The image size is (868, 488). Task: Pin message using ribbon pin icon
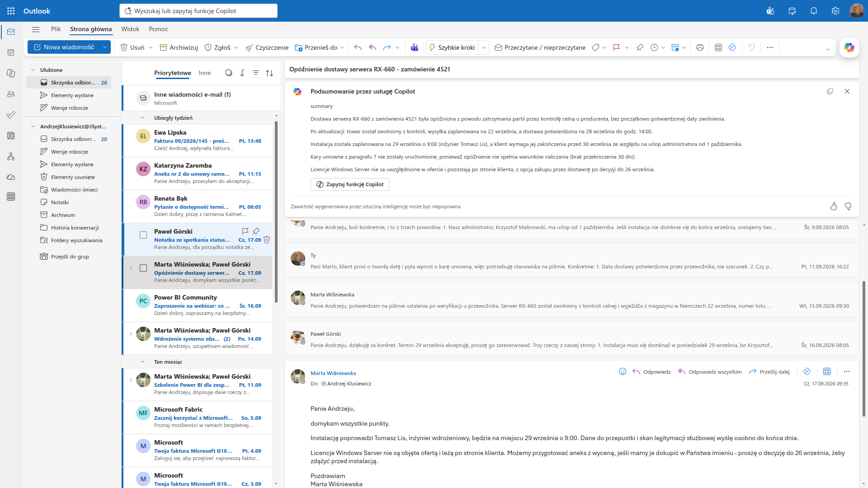[x=640, y=47]
